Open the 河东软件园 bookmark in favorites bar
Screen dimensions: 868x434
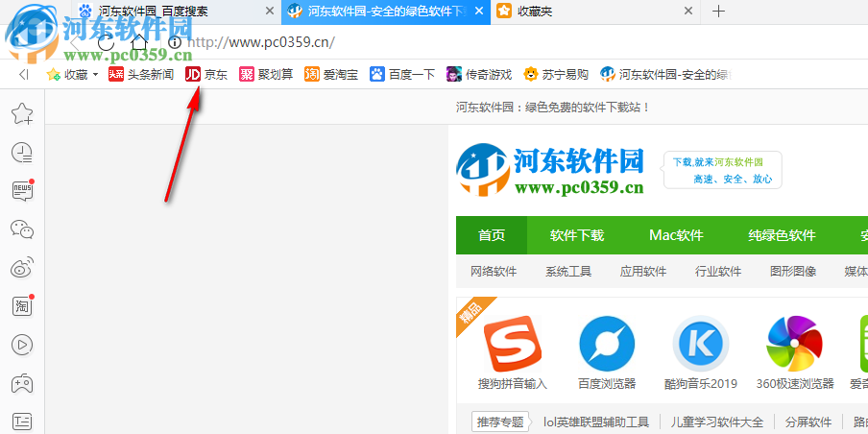pyautogui.click(x=665, y=74)
